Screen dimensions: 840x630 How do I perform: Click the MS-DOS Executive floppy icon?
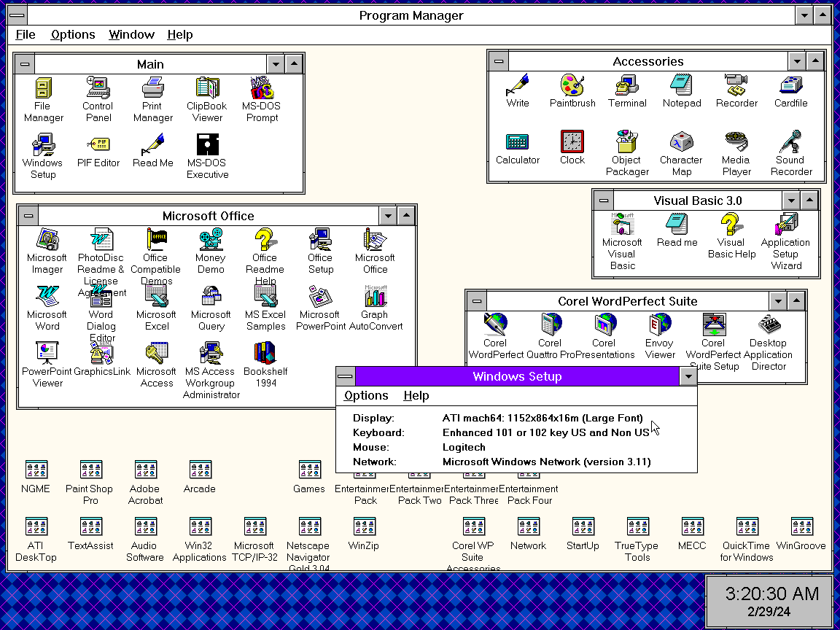[x=207, y=144]
